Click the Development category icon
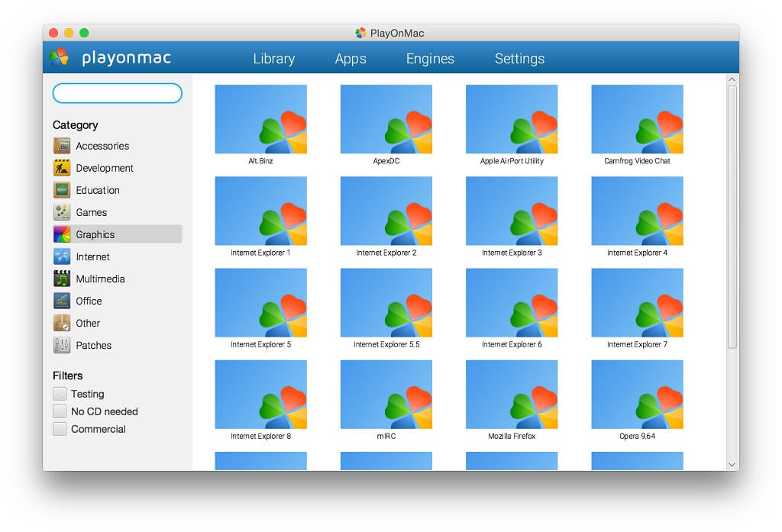This screenshot has width=782, height=532. click(x=62, y=168)
